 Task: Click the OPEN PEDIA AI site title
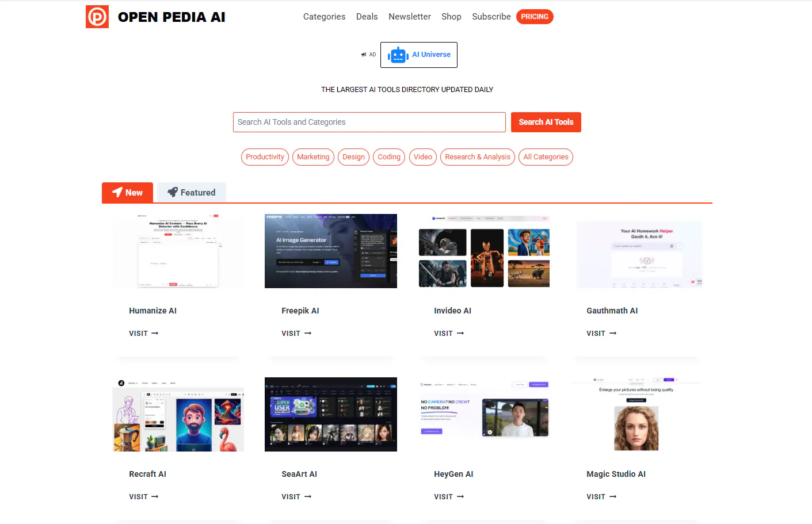click(171, 17)
